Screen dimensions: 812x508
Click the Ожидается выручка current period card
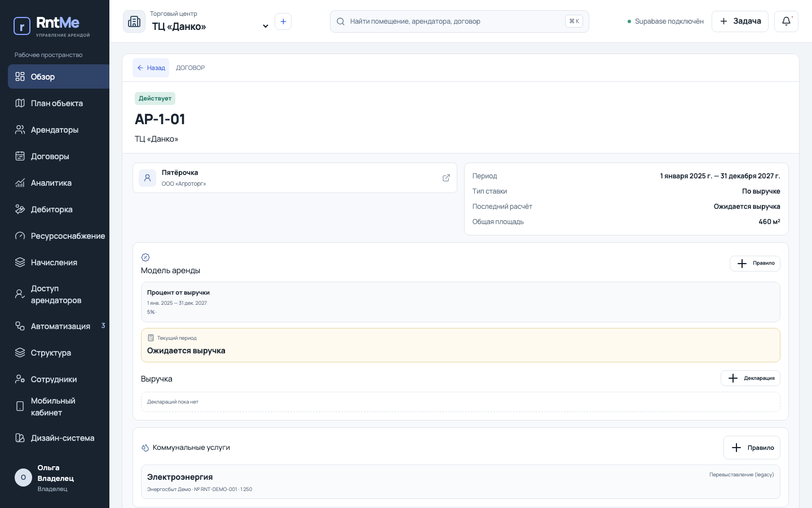tap(461, 345)
